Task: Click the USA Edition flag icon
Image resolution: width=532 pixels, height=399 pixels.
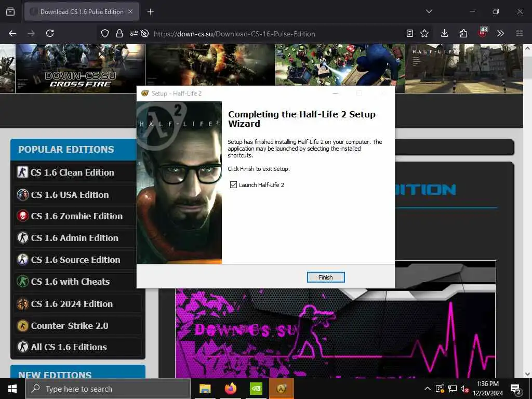Action: tap(22, 195)
